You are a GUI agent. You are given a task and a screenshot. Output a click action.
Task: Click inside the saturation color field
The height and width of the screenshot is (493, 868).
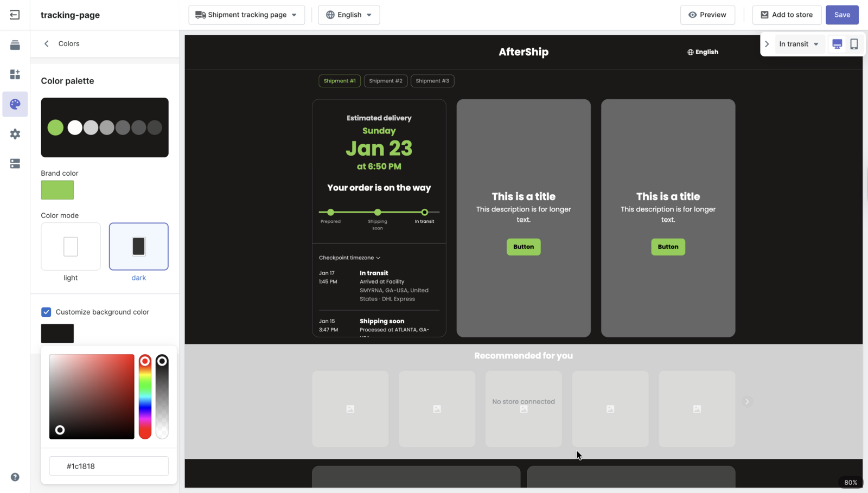point(92,396)
